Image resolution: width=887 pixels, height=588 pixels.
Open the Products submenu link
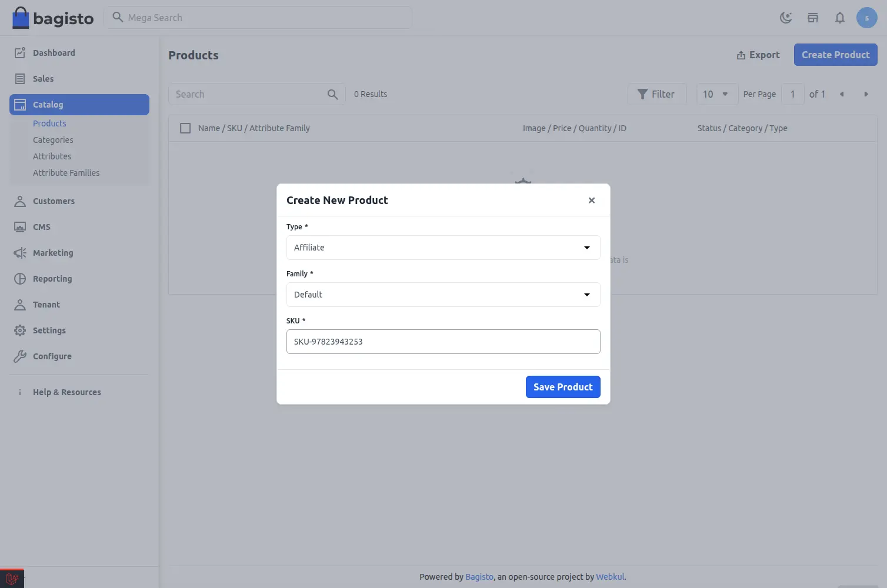49,123
